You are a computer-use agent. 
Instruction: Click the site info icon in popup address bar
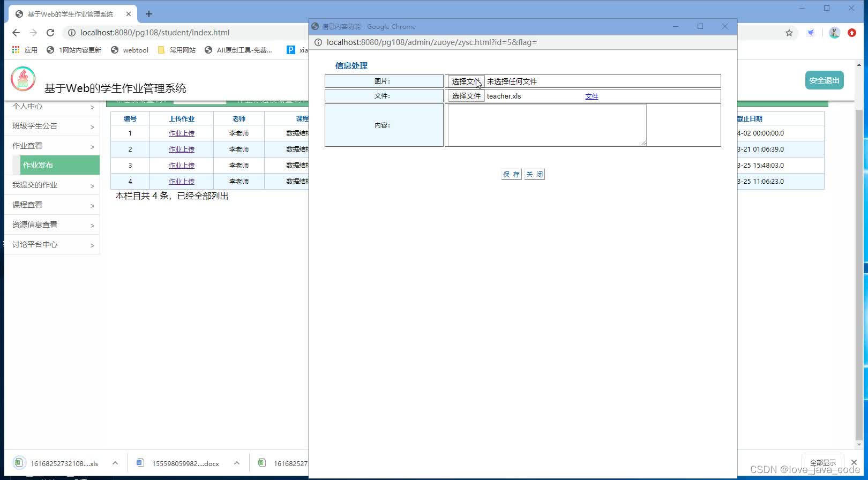(x=318, y=42)
